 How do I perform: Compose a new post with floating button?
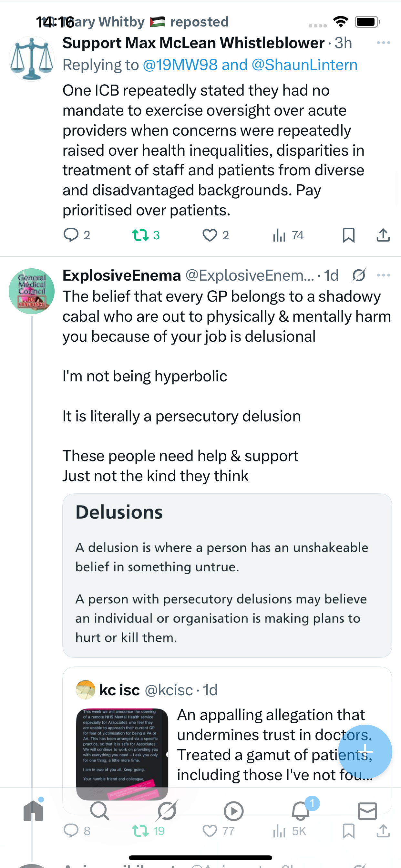(x=365, y=751)
